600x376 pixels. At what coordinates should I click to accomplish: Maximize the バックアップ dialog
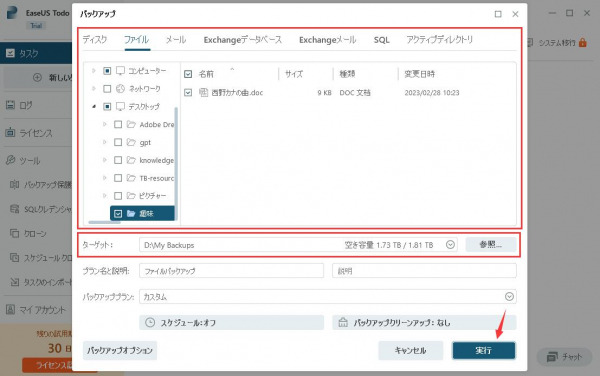498,14
